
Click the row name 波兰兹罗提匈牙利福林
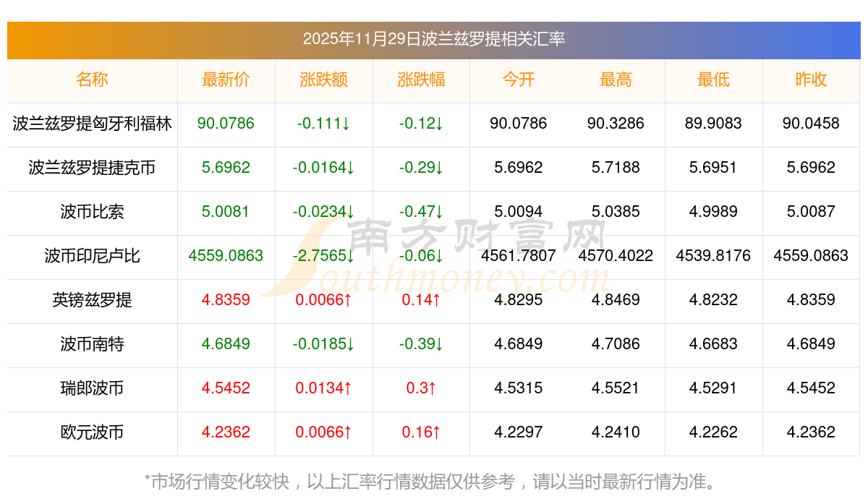point(93,124)
